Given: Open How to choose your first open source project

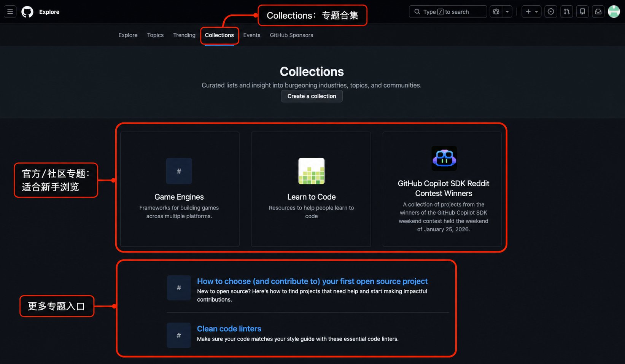Looking at the screenshot, I should [312, 281].
